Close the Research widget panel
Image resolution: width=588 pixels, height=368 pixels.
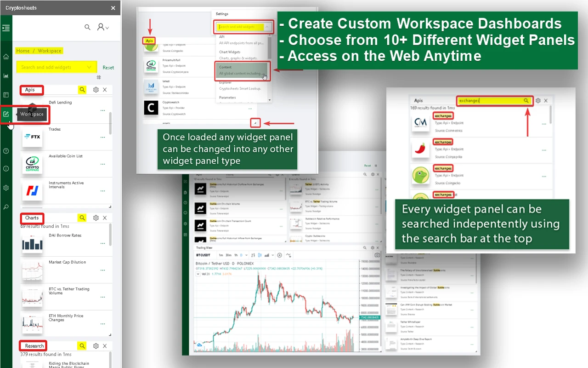105,346
